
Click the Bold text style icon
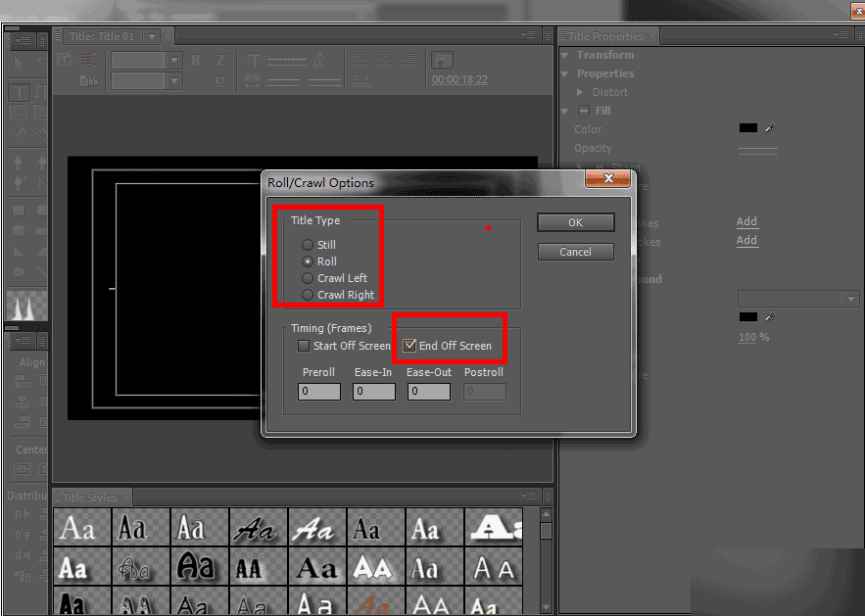tap(195, 60)
